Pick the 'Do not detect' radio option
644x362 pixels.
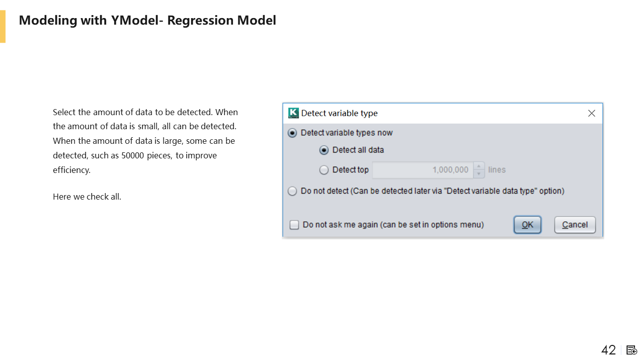292,191
